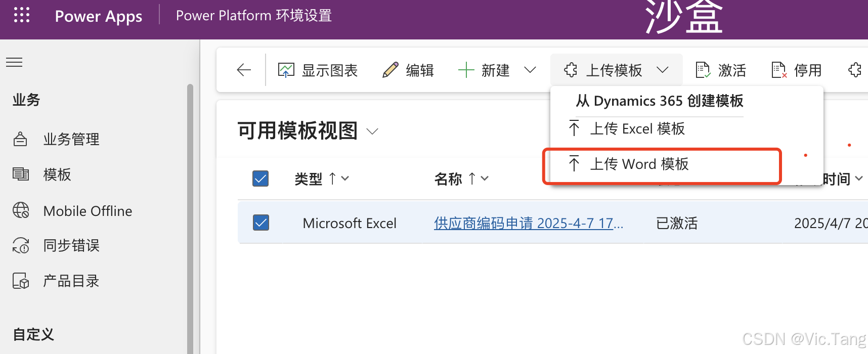Click the sidebar vertical scrollbar
Image resolution: width=868 pixels, height=354 pixels.
pyautogui.click(x=190, y=218)
